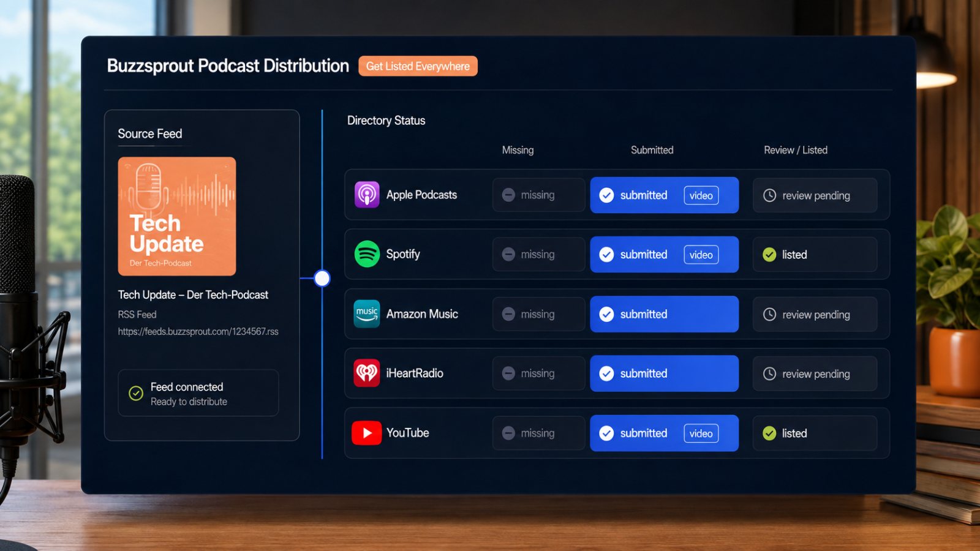Click the iHeartRadio directory name
Viewport: 980px width, 551px height.
pyautogui.click(x=415, y=373)
